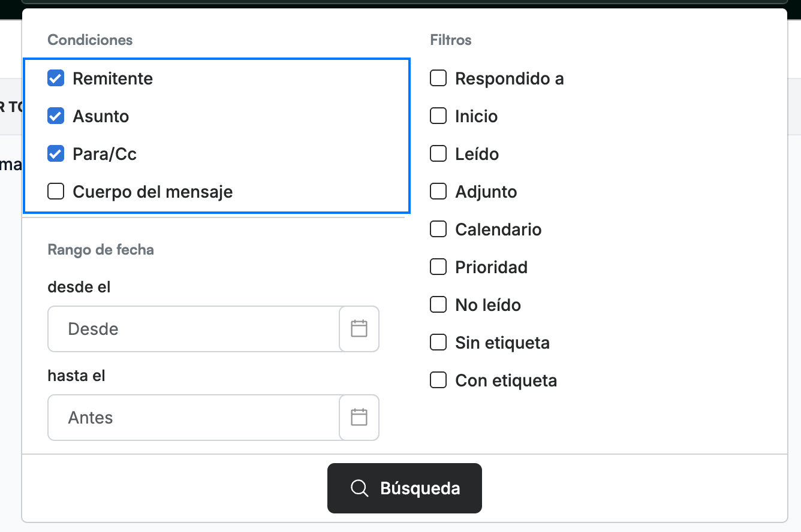Focus the Antes date input field

tap(194, 418)
